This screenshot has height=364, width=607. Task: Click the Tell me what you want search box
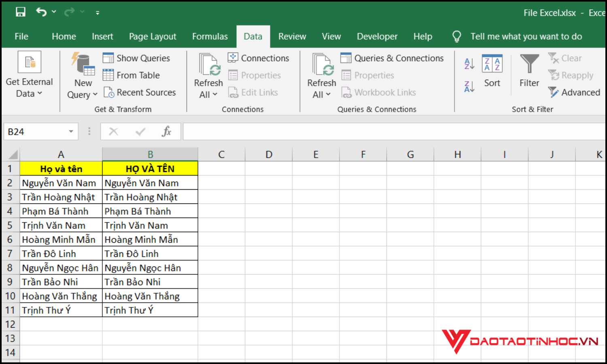tap(526, 36)
